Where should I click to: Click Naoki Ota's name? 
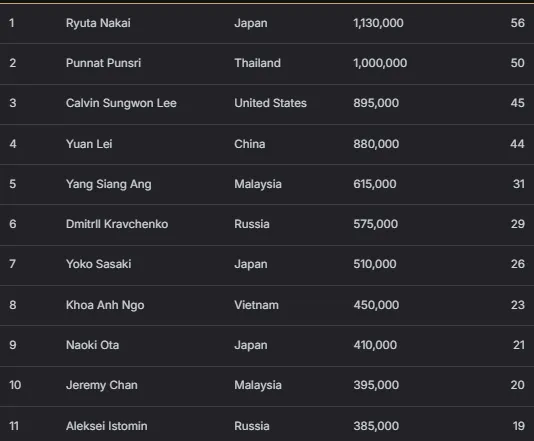point(92,345)
